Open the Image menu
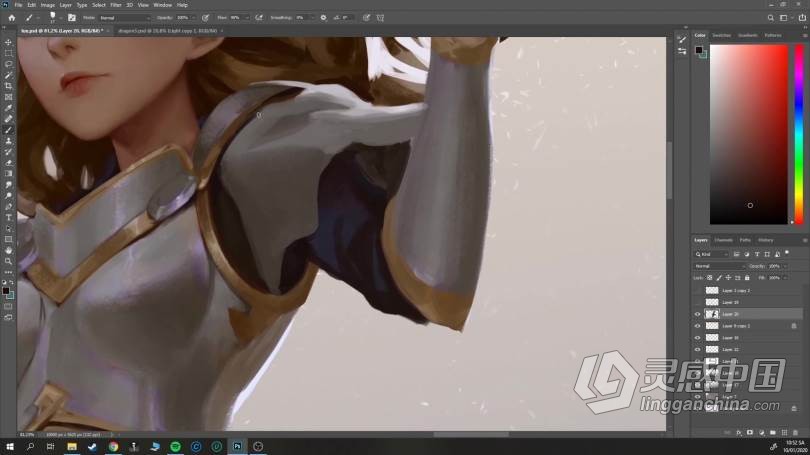The height and width of the screenshot is (455, 810). [48, 5]
